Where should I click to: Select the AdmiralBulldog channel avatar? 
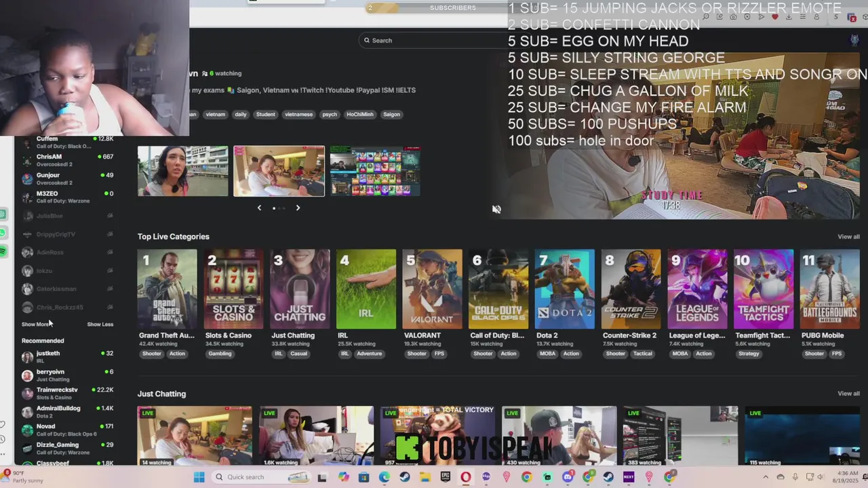27,411
